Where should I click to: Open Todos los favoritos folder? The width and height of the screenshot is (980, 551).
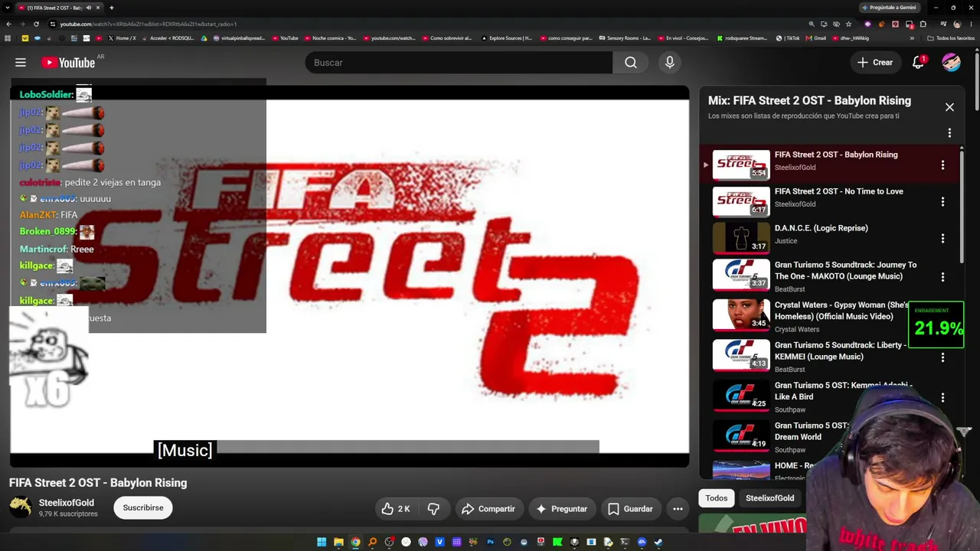point(952,38)
